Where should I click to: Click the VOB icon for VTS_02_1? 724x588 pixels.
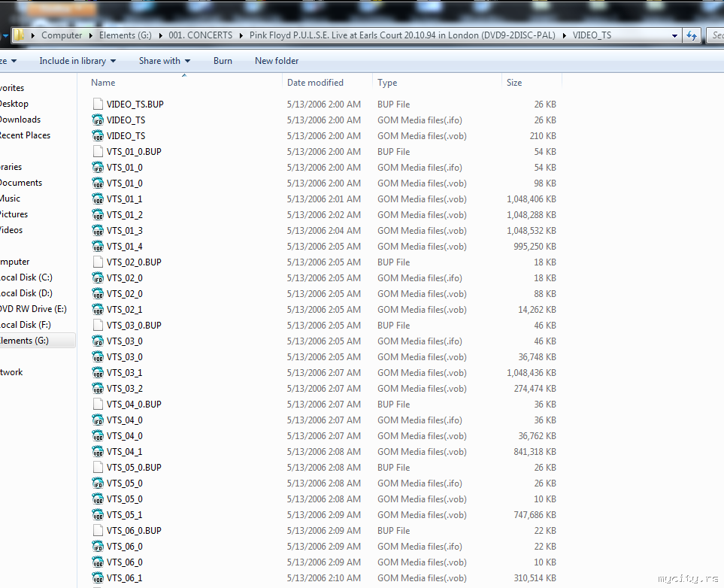[x=98, y=309]
